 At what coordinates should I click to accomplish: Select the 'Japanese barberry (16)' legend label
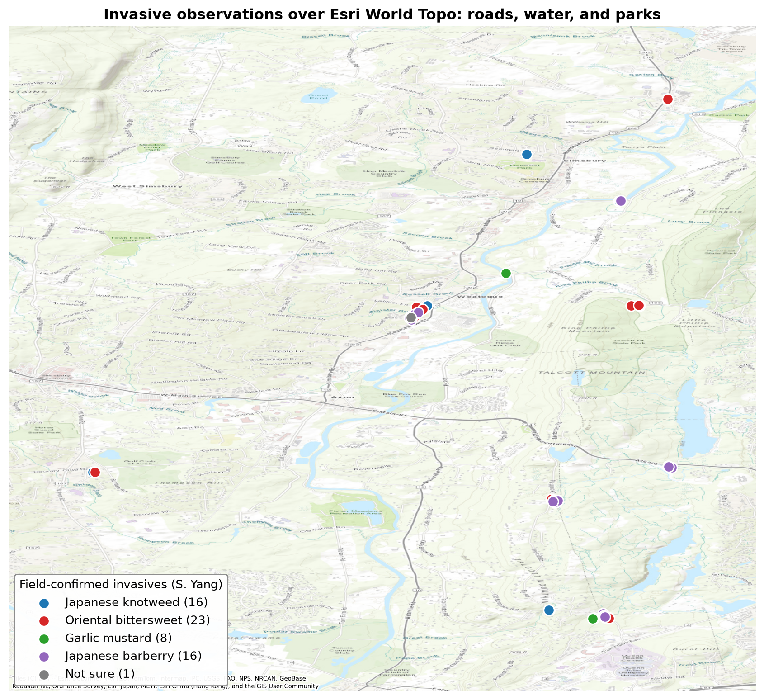133,656
